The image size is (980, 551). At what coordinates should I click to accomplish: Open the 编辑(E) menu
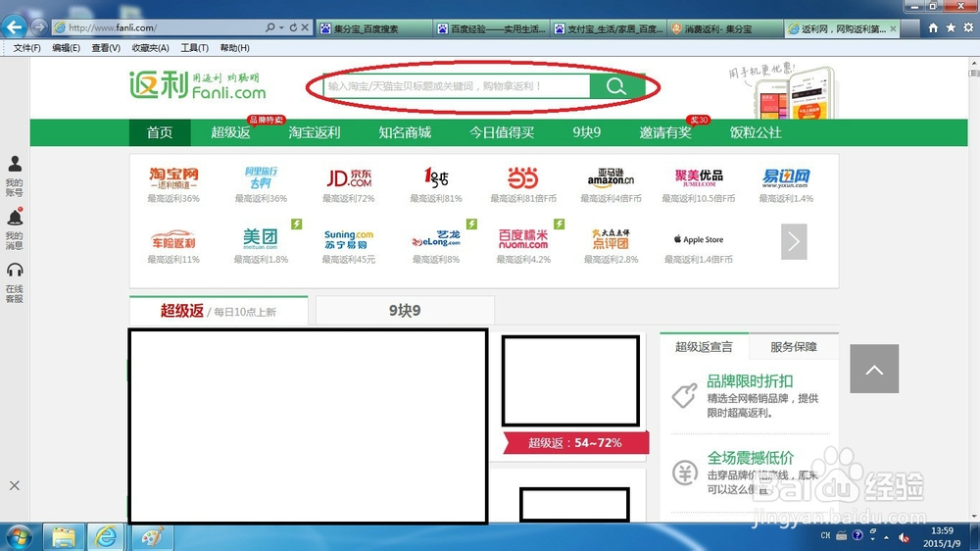pyautogui.click(x=66, y=48)
